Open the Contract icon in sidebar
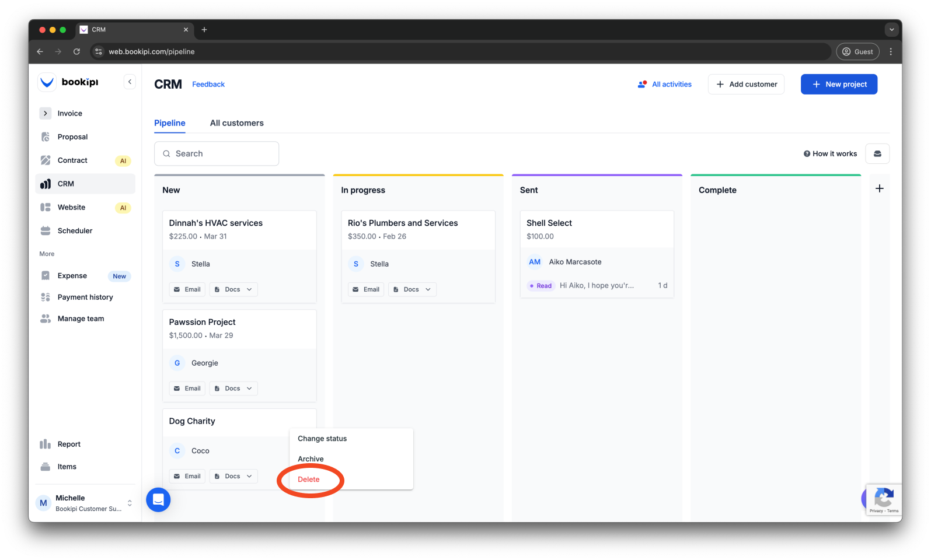 coord(46,160)
